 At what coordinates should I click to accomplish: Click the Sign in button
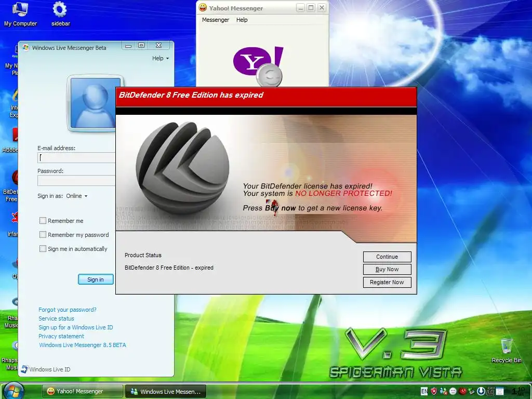pyautogui.click(x=96, y=279)
